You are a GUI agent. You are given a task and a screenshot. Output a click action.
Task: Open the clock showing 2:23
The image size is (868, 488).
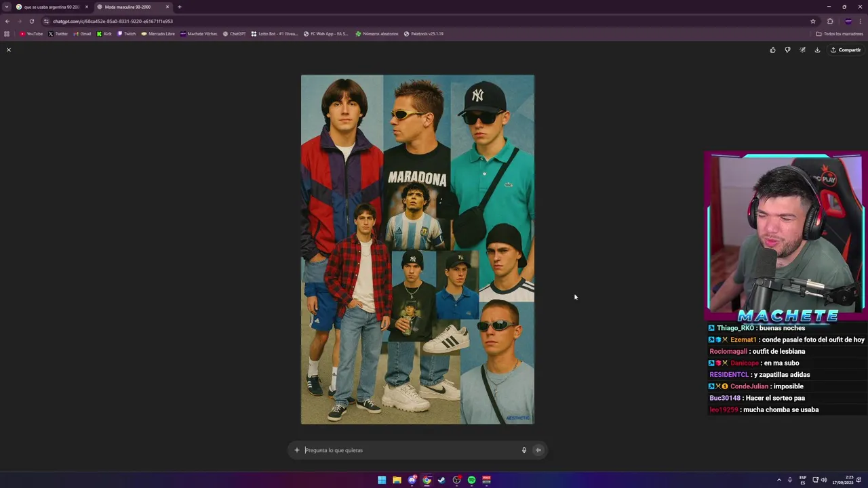[842, 480]
